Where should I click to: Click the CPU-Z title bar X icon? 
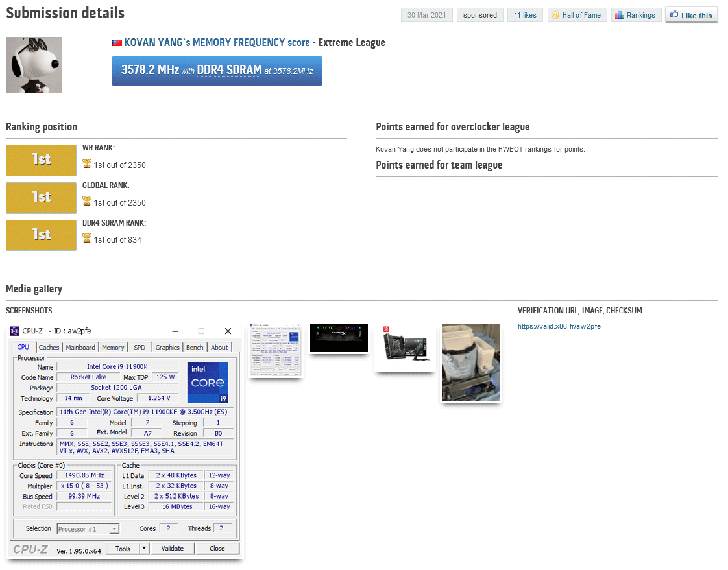pyautogui.click(x=228, y=331)
